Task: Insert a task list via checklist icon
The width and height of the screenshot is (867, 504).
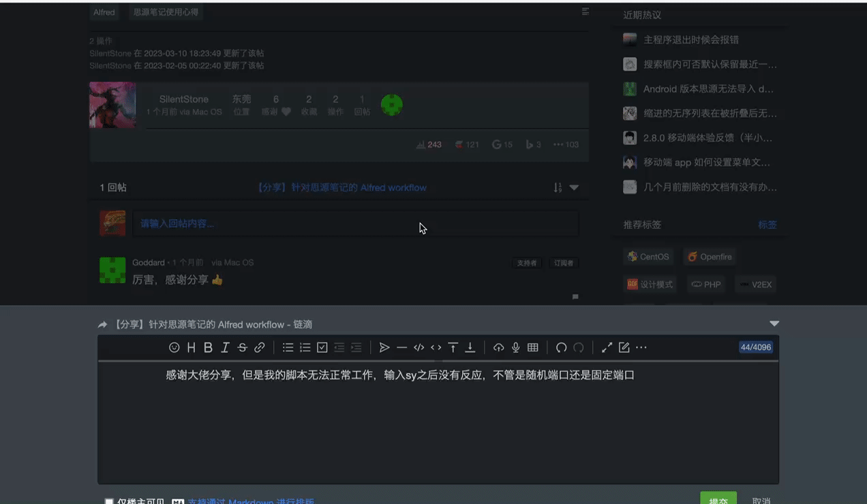Action: pyautogui.click(x=322, y=347)
